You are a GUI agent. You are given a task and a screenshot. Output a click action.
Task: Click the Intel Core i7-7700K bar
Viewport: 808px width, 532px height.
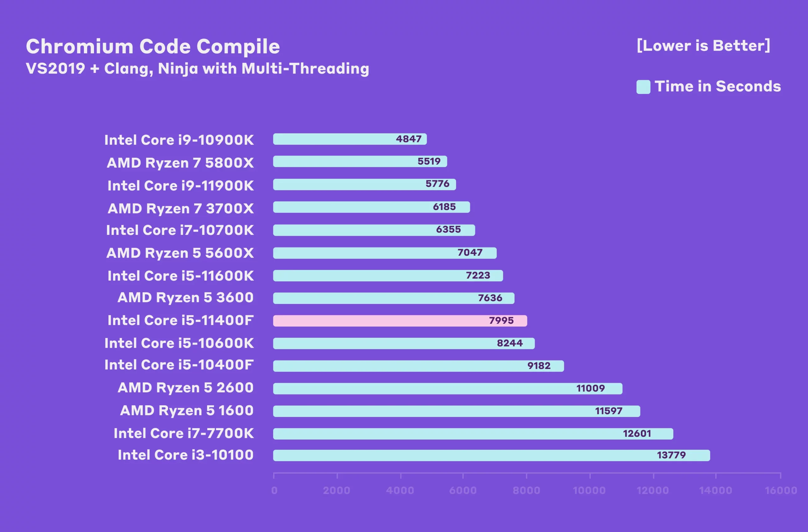[472, 434]
